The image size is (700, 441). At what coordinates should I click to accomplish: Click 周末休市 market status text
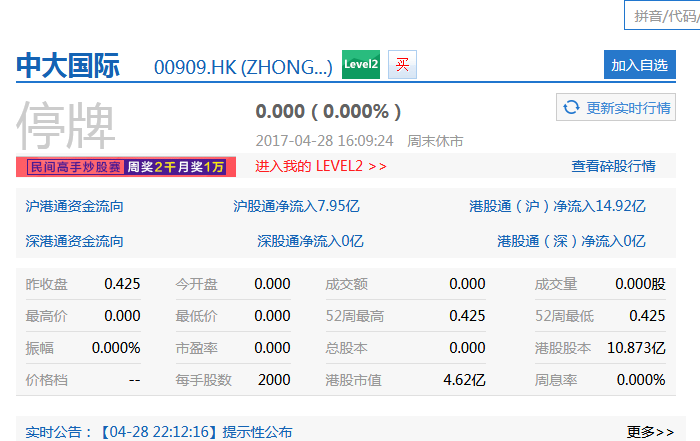click(435, 141)
